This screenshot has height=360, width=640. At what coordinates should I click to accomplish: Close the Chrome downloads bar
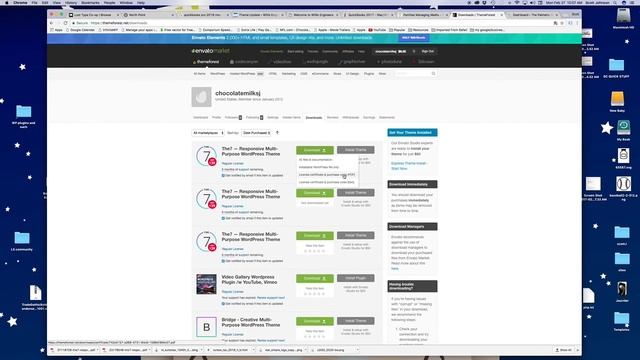tap(577, 350)
